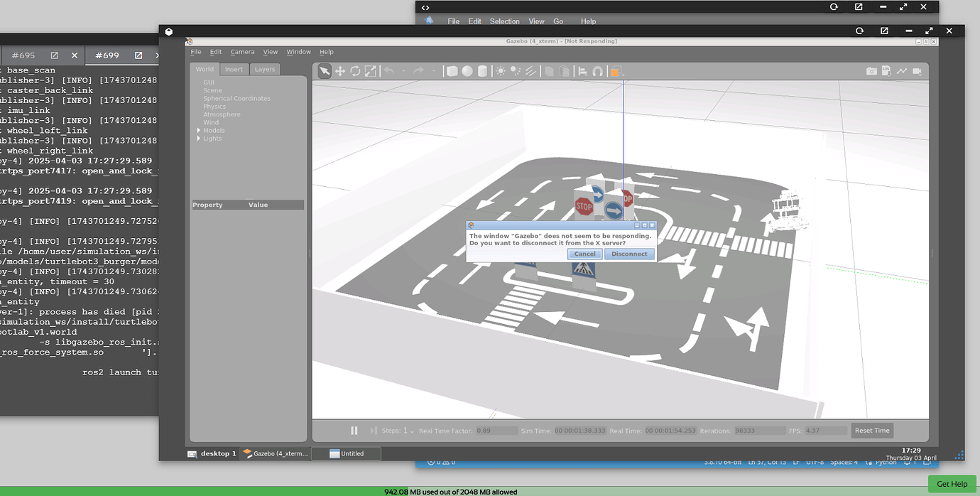Add a spot light

516,71
